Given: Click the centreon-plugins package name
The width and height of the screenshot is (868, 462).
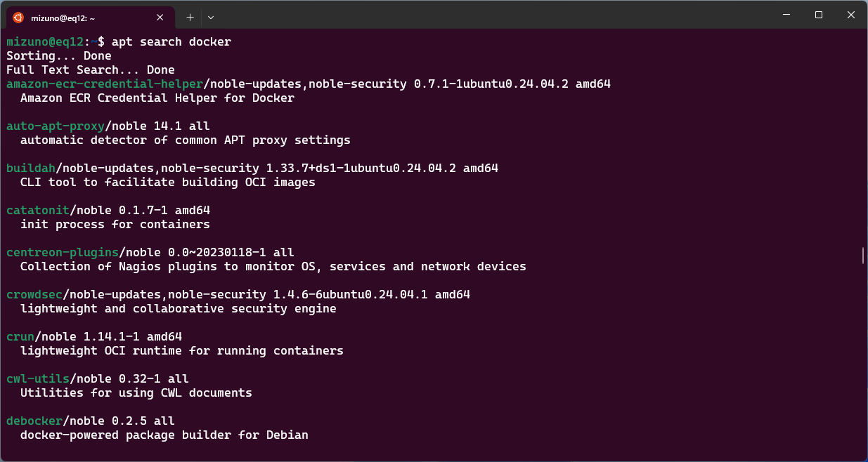Looking at the screenshot, I should pos(63,252).
